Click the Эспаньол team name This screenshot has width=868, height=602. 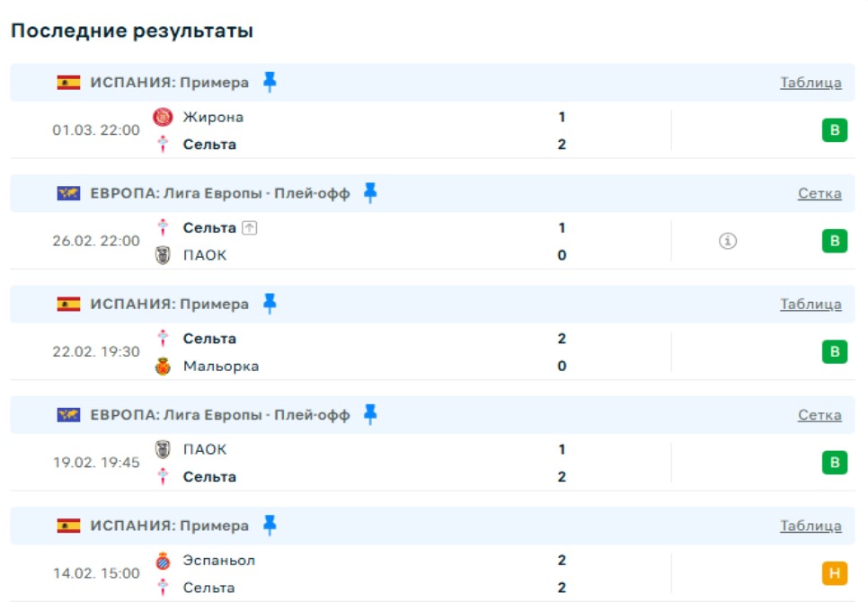coord(219,561)
